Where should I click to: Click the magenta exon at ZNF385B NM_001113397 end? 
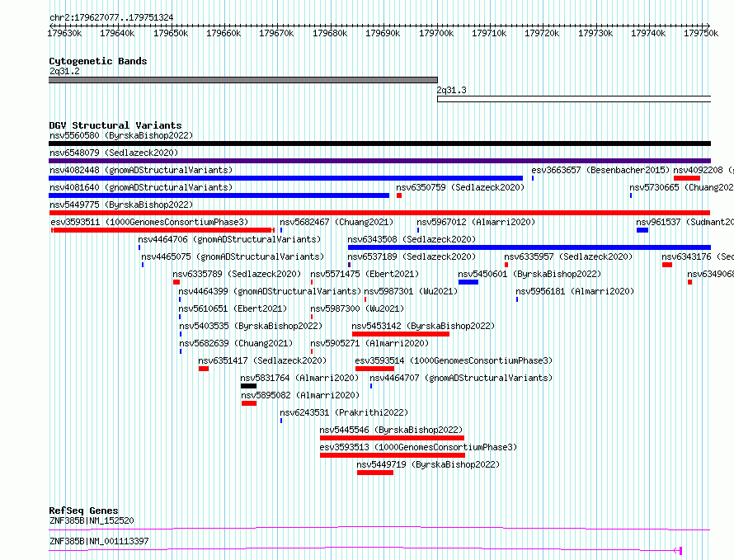pos(680,551)
